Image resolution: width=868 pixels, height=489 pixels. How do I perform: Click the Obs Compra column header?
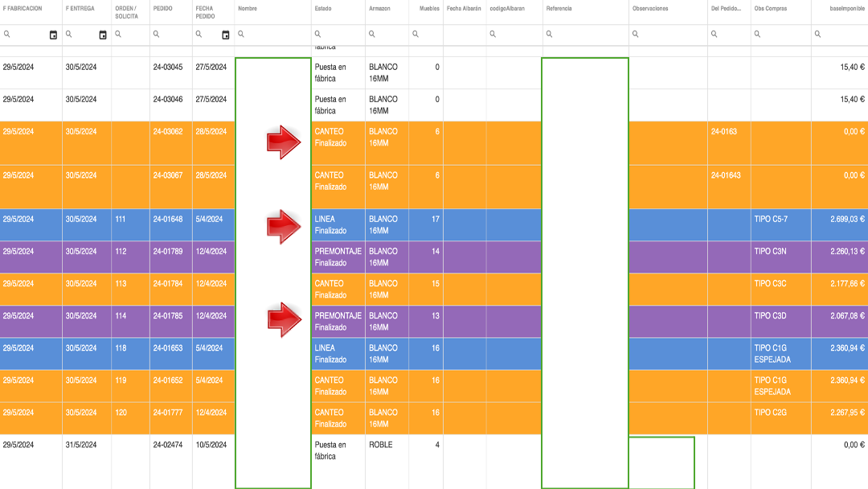point(771,9)
